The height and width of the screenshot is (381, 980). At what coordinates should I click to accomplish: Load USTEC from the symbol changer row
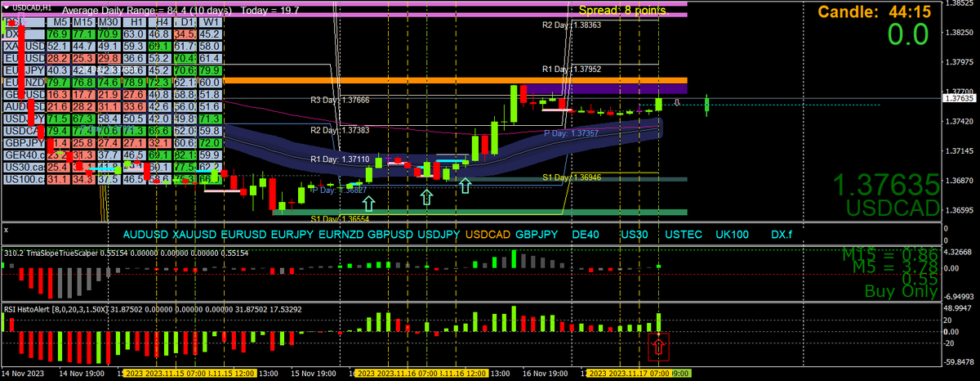[684, 235]
